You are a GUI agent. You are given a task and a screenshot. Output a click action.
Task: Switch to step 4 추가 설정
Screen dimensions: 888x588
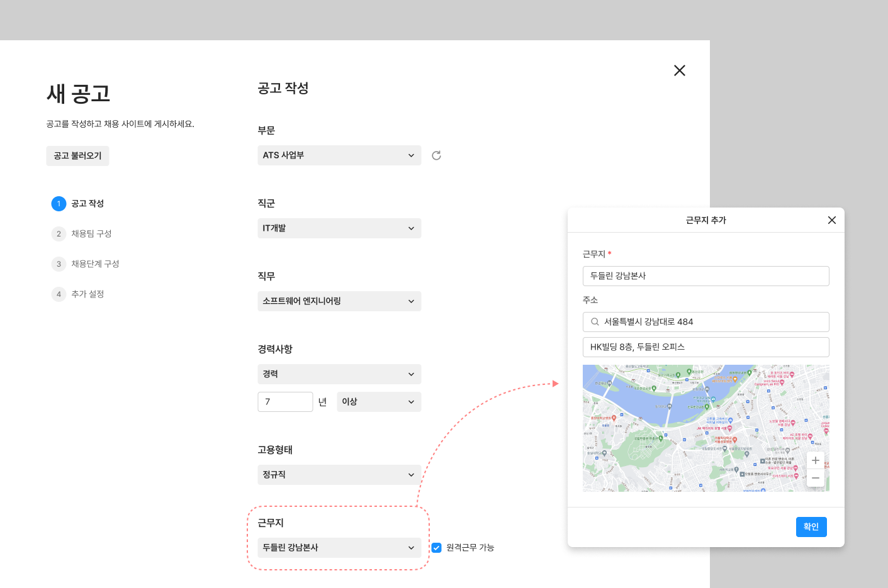tap(87, 294)
